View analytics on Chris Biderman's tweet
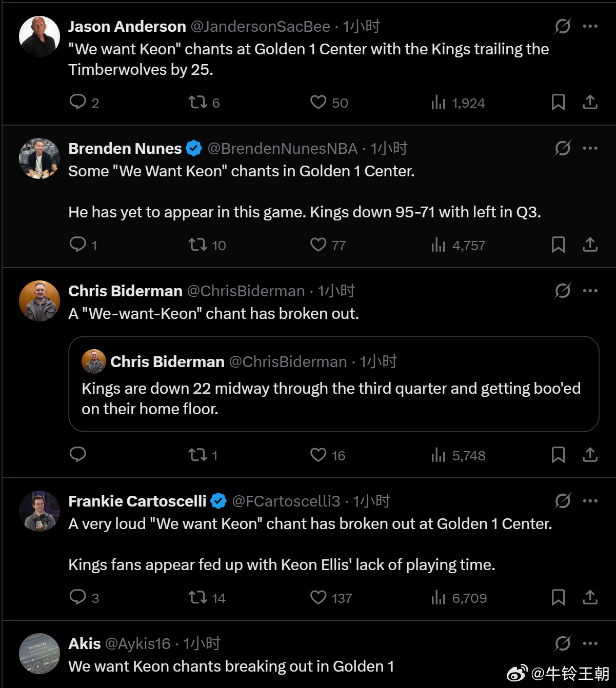 (439, 455)
